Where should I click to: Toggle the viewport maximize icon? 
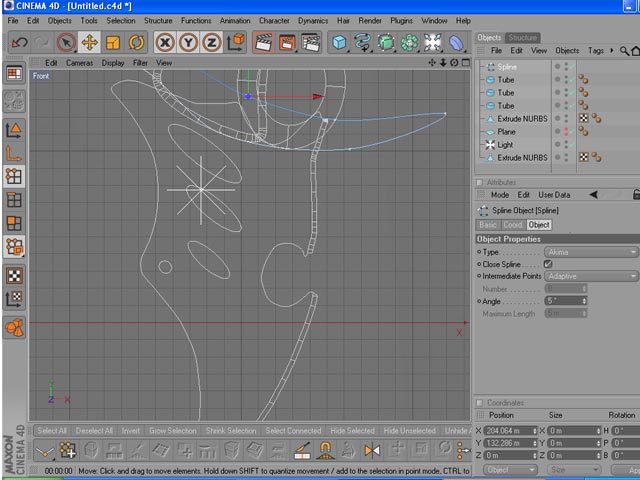(x=466, y=62)
